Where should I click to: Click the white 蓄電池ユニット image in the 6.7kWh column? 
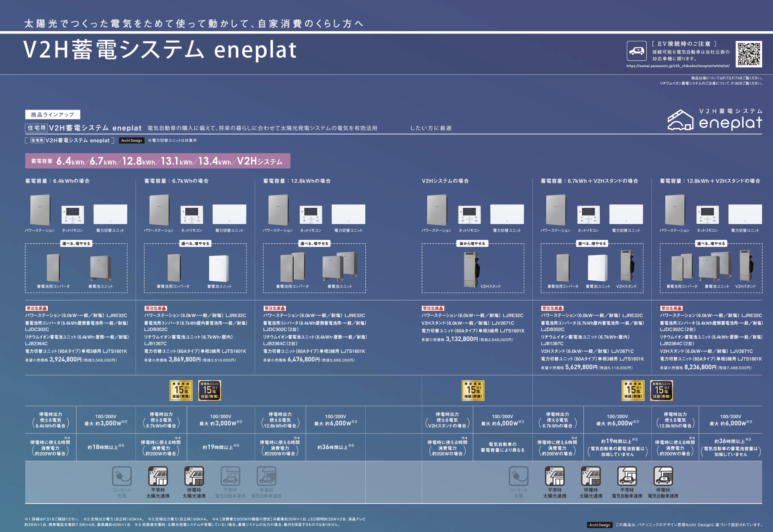click(x=219, y=268)
